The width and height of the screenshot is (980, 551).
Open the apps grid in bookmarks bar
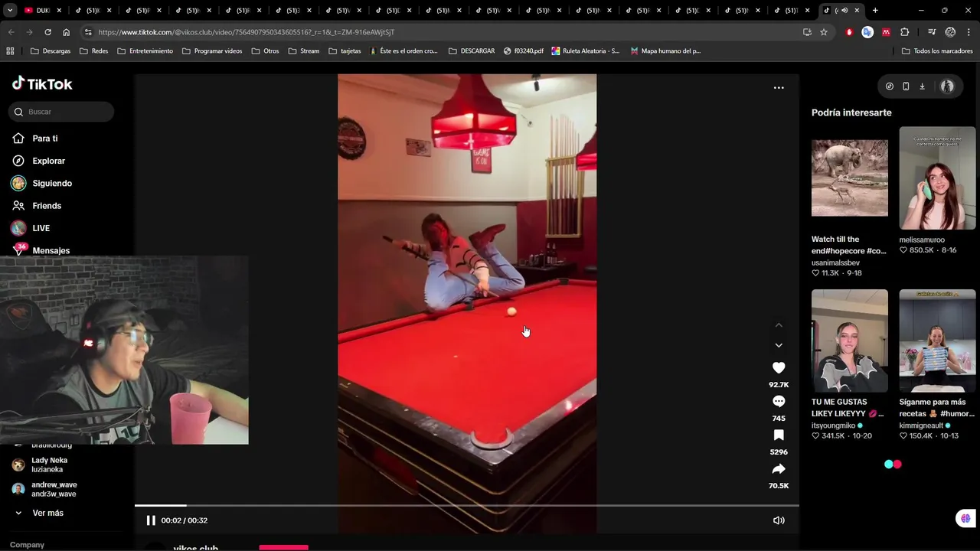coord(10,51)
